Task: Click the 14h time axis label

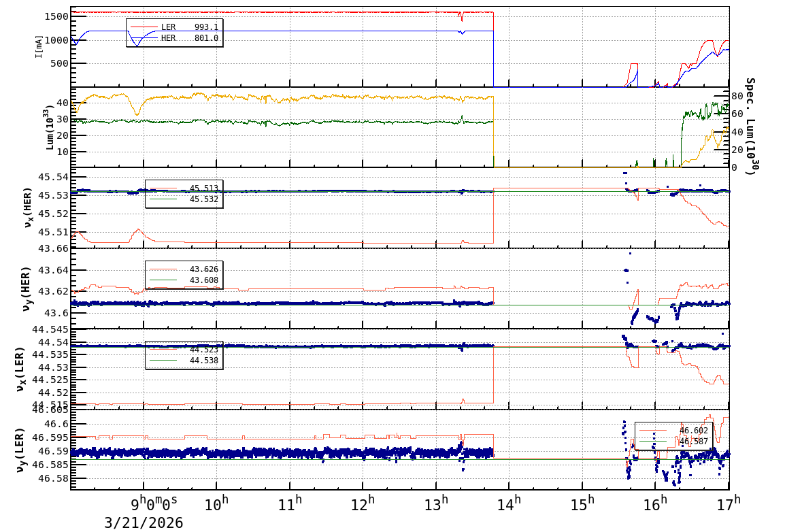Action: coord(509,503)
